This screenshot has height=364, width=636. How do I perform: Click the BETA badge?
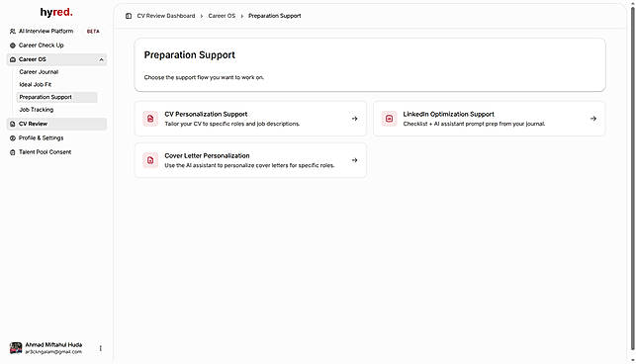(93, 32)
